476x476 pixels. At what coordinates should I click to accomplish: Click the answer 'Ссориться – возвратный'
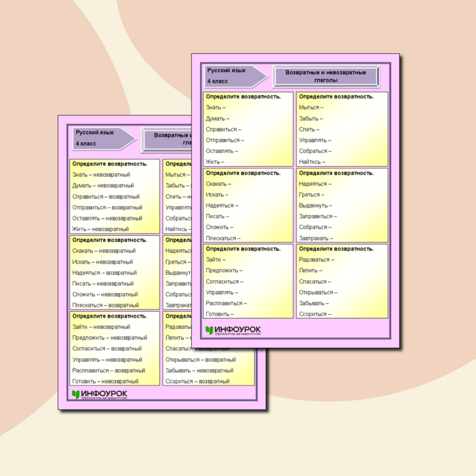[x=197, y=382]
